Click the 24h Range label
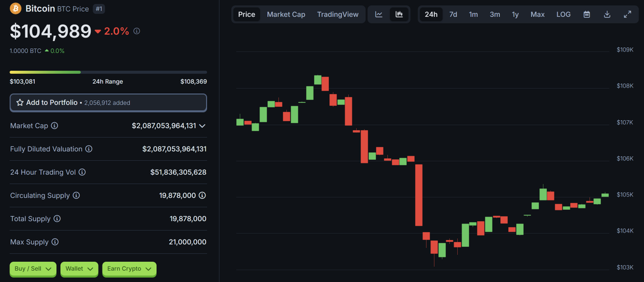The width and height of the screenshot is (644, 282). (x=108, y=81)
